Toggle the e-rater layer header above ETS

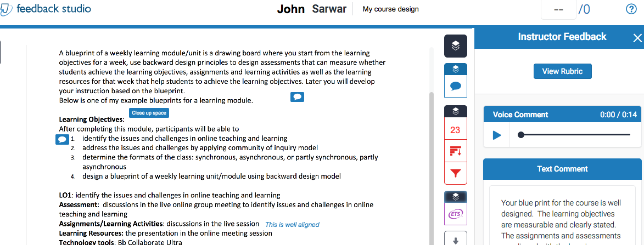coord(455,196)
